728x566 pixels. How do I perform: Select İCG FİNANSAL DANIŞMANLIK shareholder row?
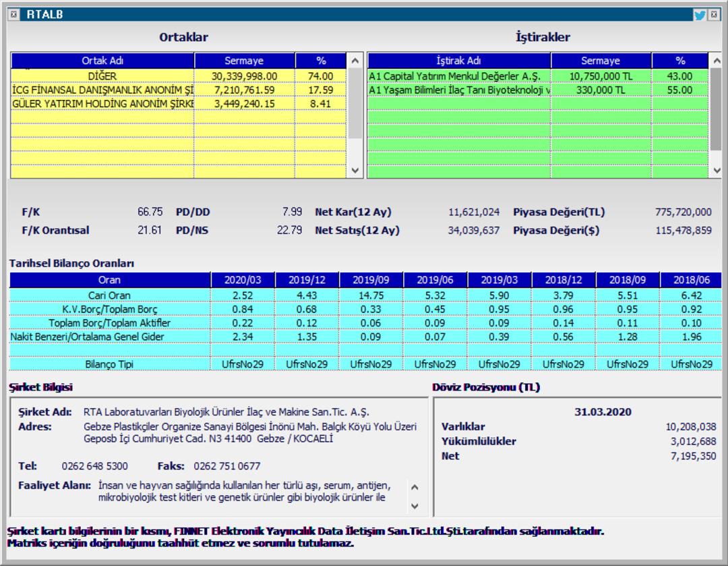click(178, 90)
